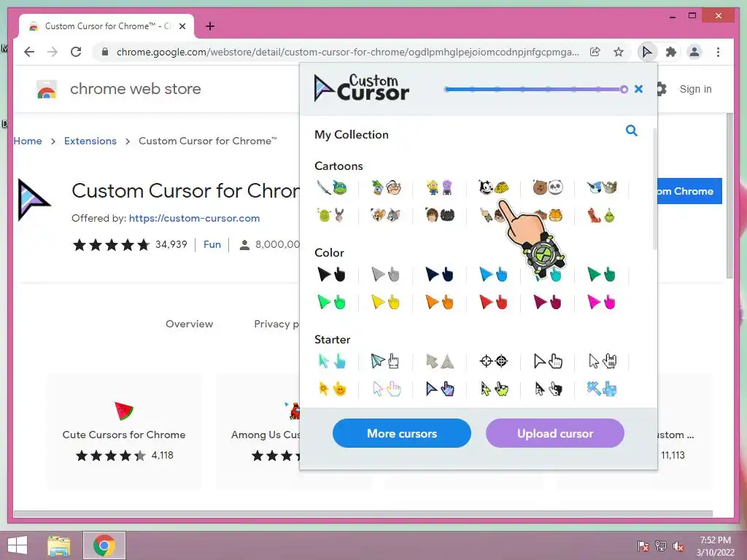Select the blue jay and raccoon cursor pack
The image size is (747, 560).
(x=602, y=188)
